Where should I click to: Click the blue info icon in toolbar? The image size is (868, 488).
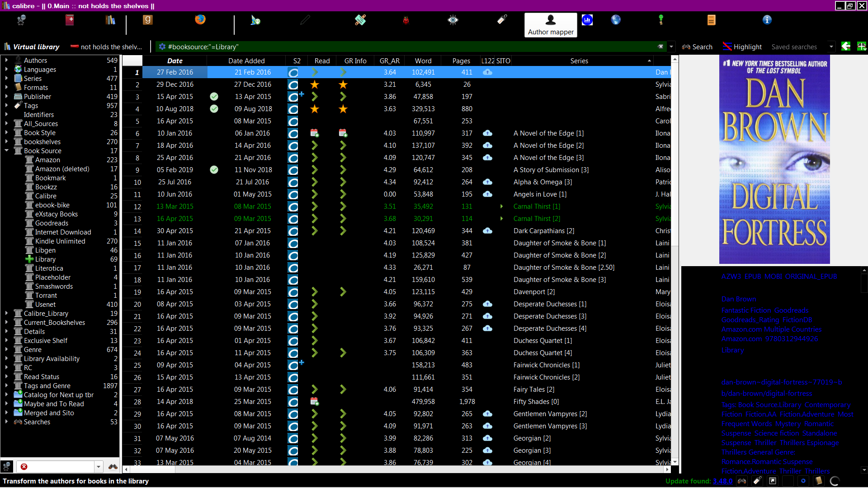point(767,20)
